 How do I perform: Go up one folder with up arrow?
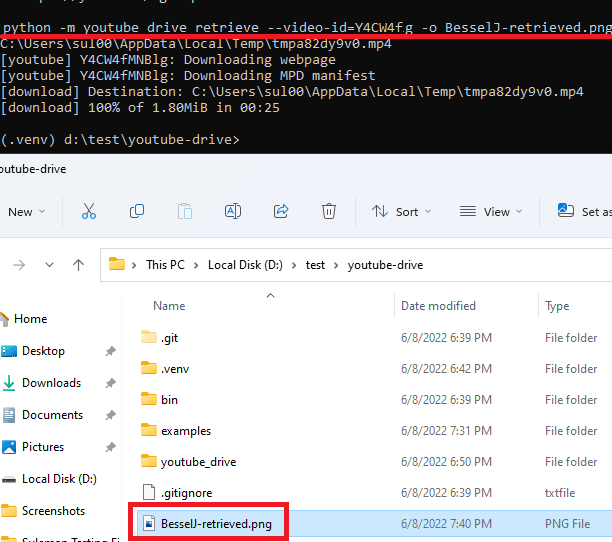(78, 265)
